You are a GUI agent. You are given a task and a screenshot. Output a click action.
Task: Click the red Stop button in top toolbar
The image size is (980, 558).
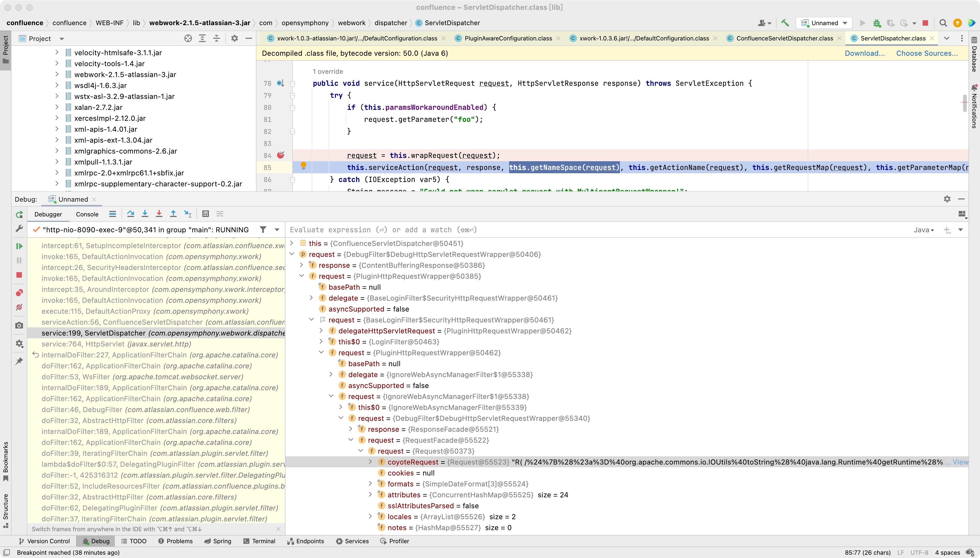pos(925,23)
